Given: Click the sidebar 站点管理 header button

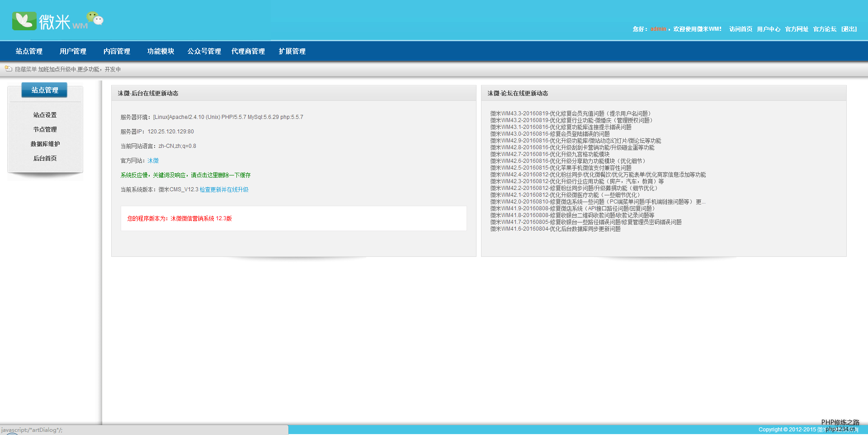Looking at the screenshot, I should [x=44, y=90].
